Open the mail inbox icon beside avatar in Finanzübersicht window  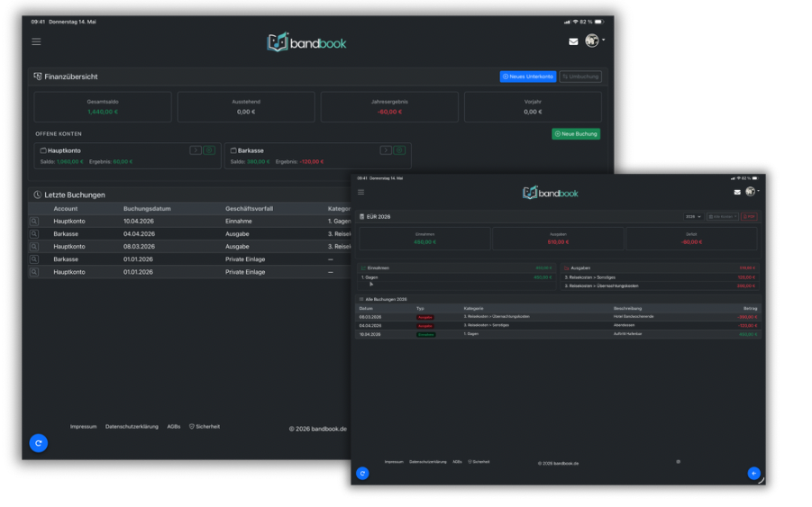click(573, 42)
